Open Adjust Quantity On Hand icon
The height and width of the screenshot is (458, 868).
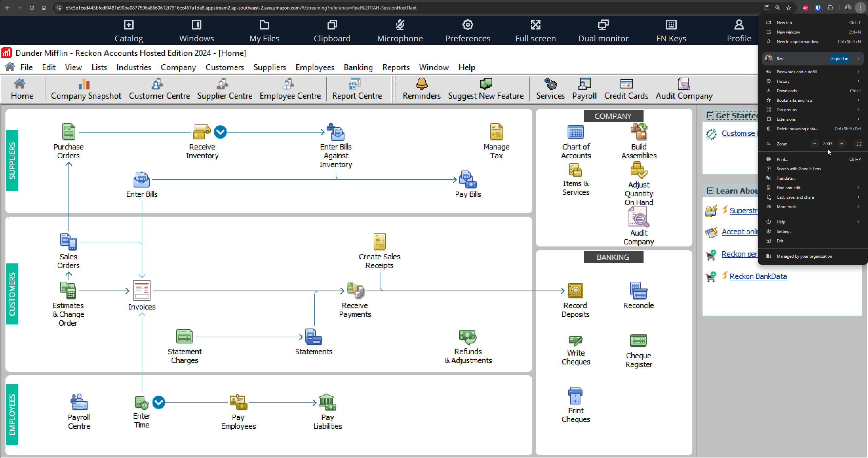(639, 170)
